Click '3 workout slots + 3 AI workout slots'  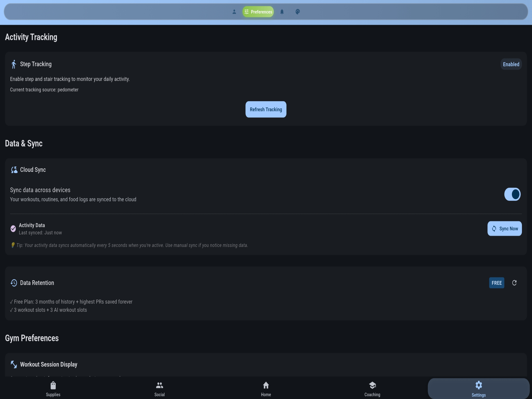[x=48, y=310]
